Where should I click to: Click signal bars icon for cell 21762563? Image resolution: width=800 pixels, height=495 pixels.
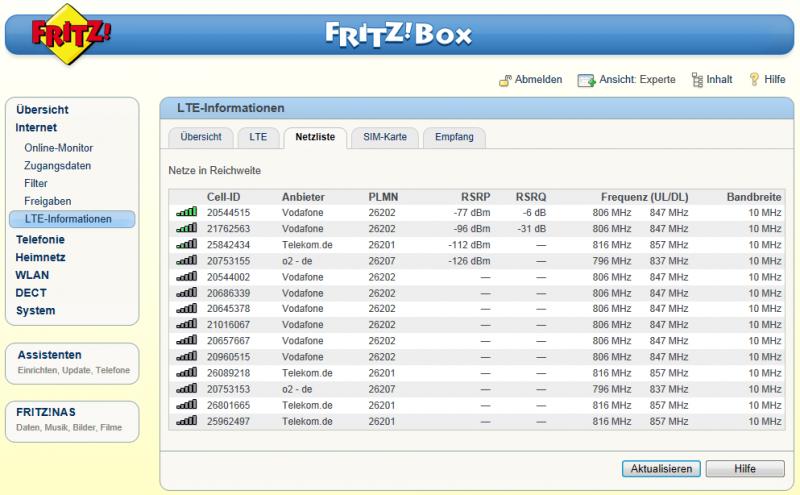click(187, 228)
